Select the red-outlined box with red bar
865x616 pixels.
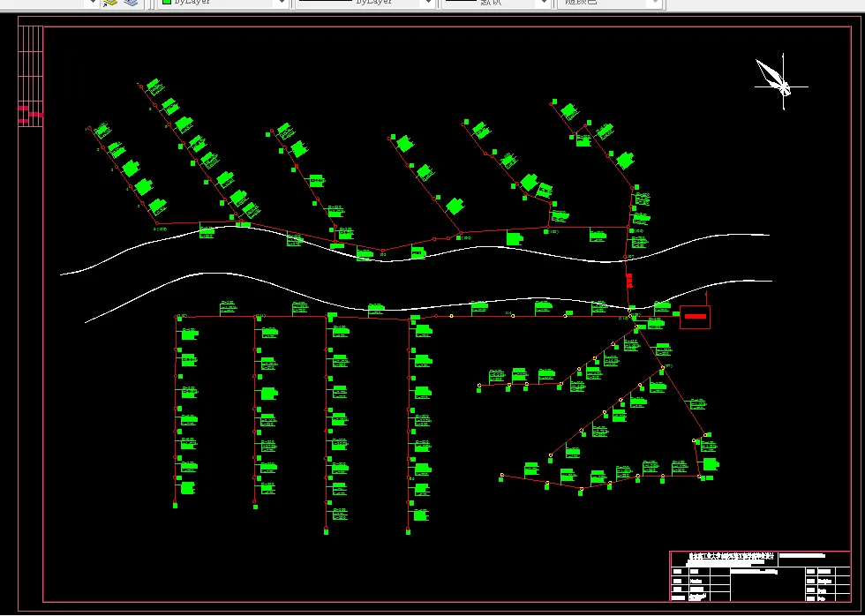click(x=696, y=317)
